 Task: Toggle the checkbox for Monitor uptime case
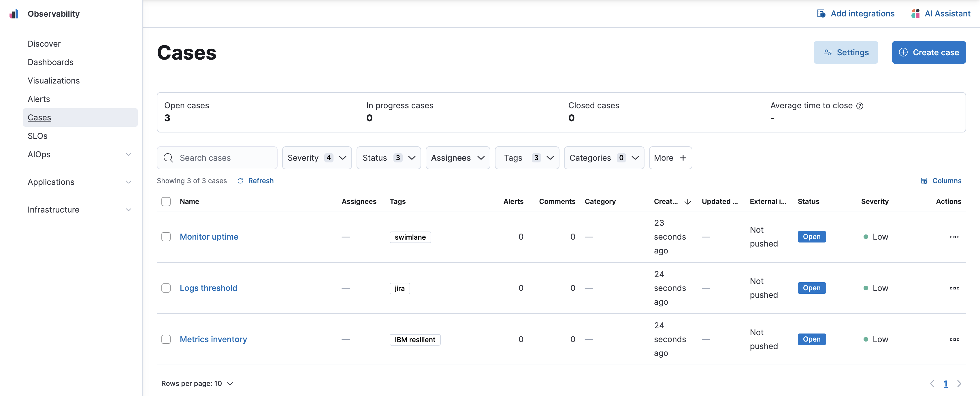166,236
